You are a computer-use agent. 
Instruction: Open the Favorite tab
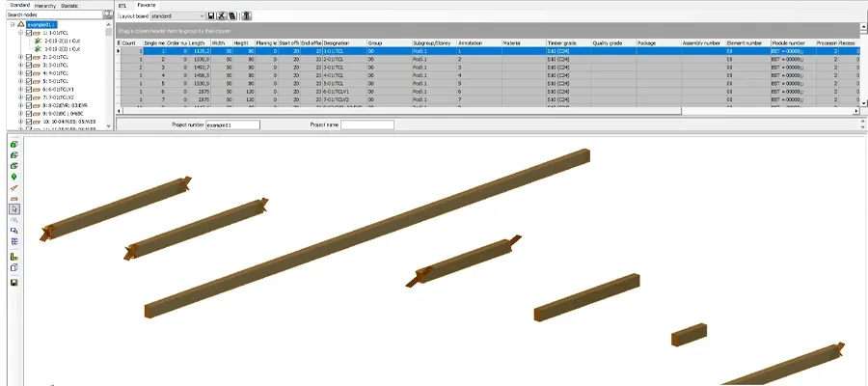click(x=148, y=5)
